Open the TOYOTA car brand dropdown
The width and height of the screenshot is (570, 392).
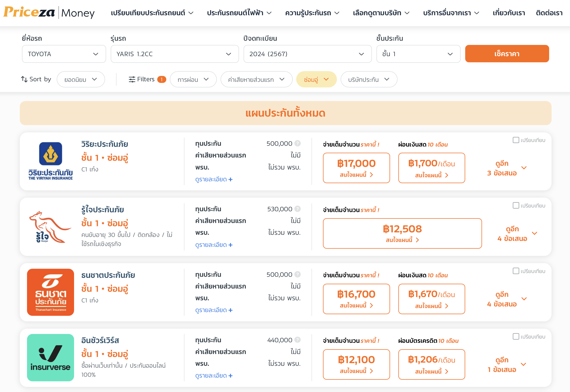[x=64, y=54]
